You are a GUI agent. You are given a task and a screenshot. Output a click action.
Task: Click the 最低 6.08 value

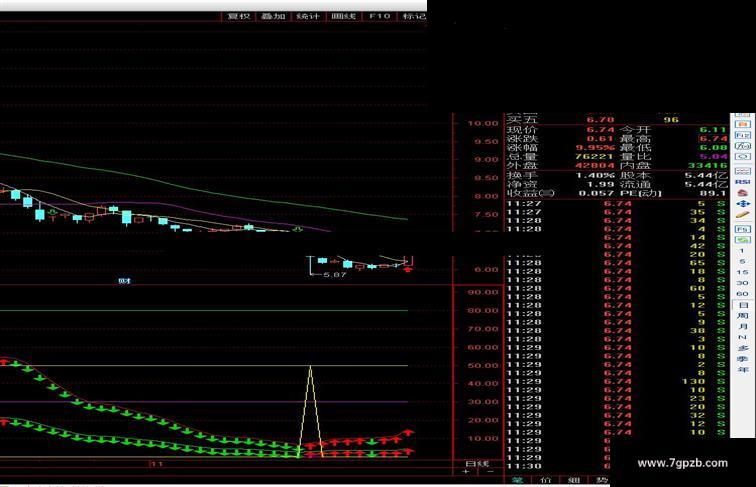[x=714, y=148]
